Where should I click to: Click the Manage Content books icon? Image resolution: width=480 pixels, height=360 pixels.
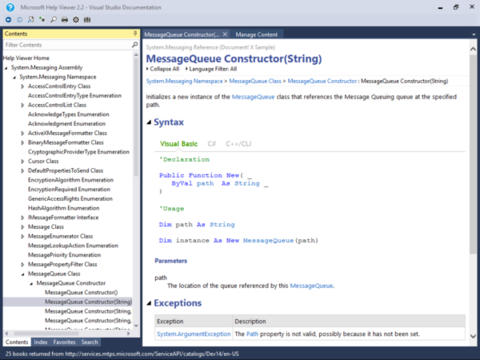[87, 20]
